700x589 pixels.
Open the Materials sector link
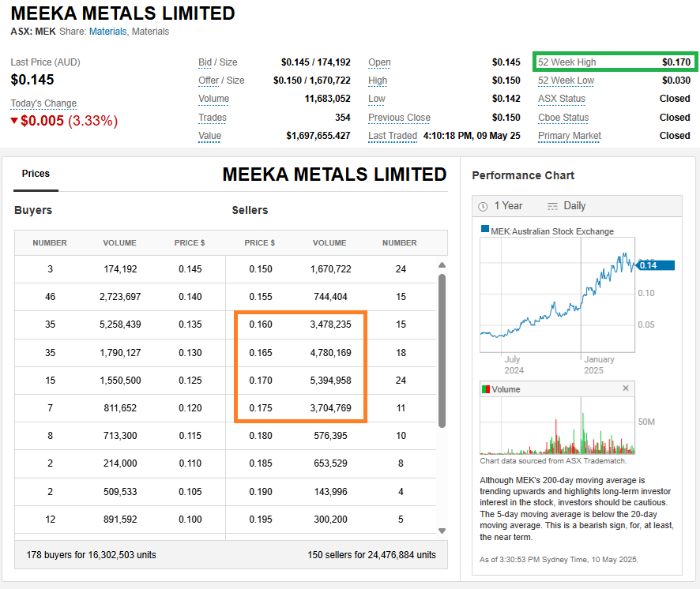tap(107, 32)
